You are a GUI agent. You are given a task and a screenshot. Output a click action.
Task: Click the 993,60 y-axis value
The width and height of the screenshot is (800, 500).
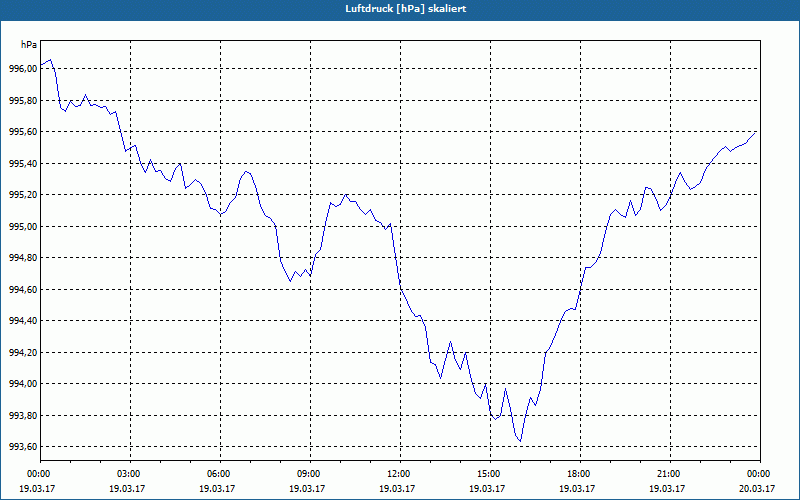click(23, 447)
